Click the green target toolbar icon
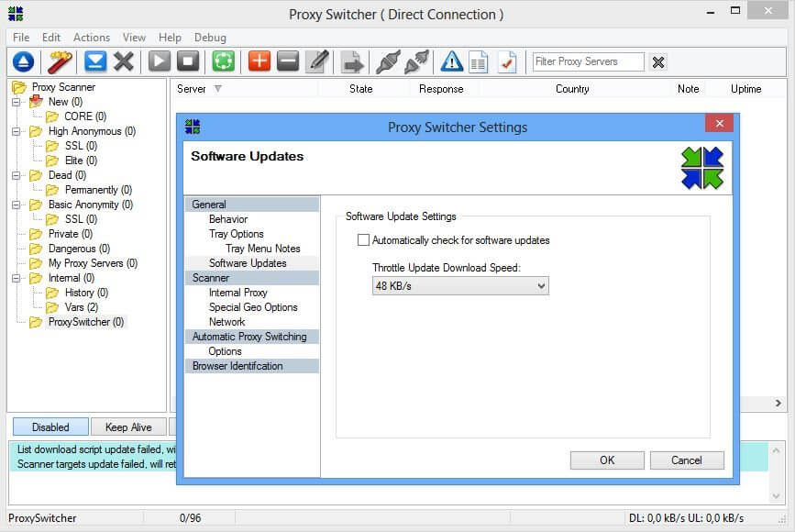Image resolution: width=795 pixels, height=532 pixels. tap(224, 61)
